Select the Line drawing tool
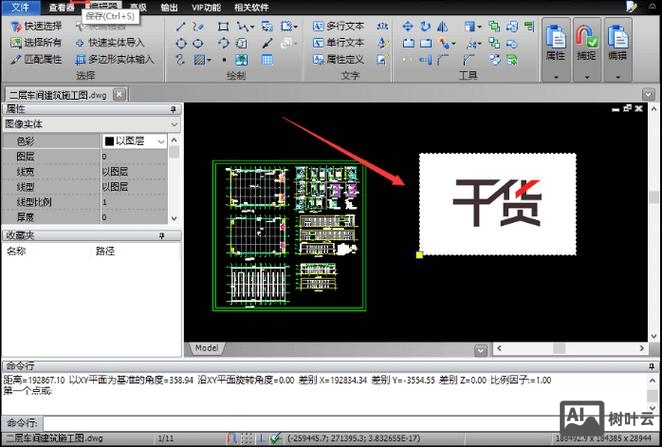662x447 pixels. (x=181, y=27)
